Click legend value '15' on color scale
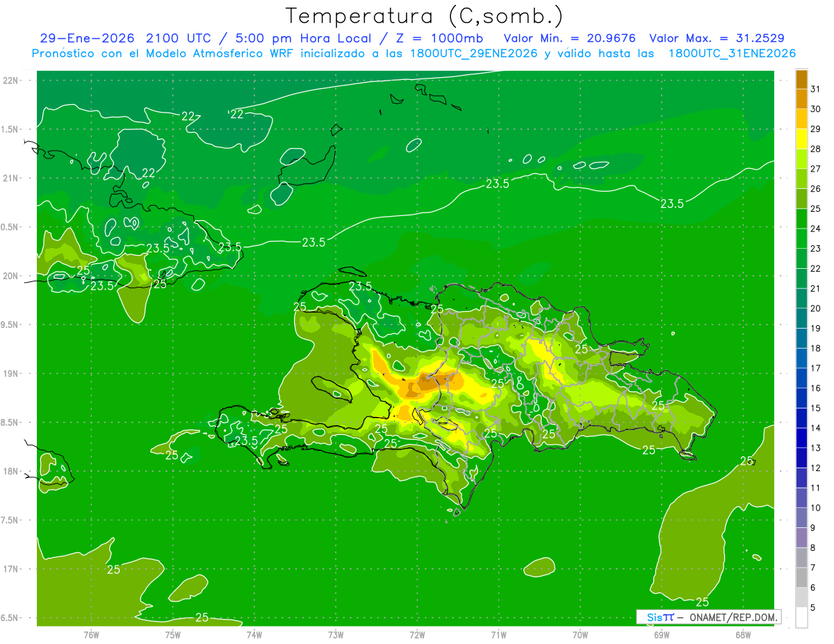The height and width of the screenshot is (644, 834). (x=815, y=408)
